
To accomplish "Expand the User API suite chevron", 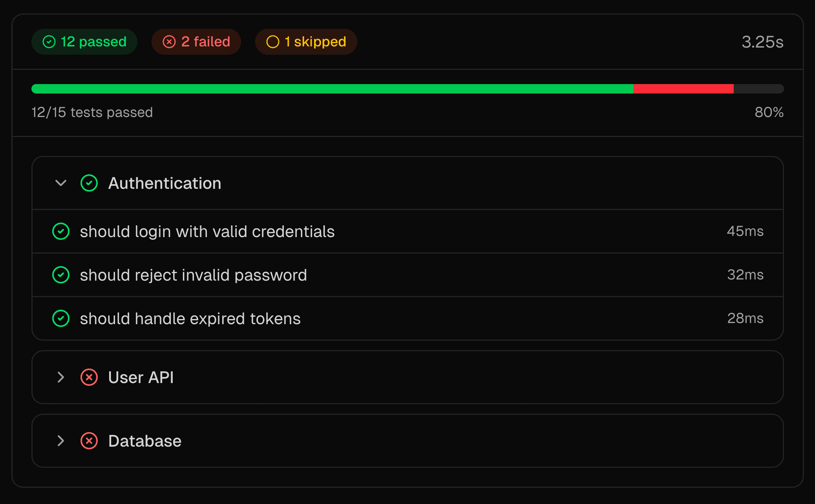I will point(61,377).
